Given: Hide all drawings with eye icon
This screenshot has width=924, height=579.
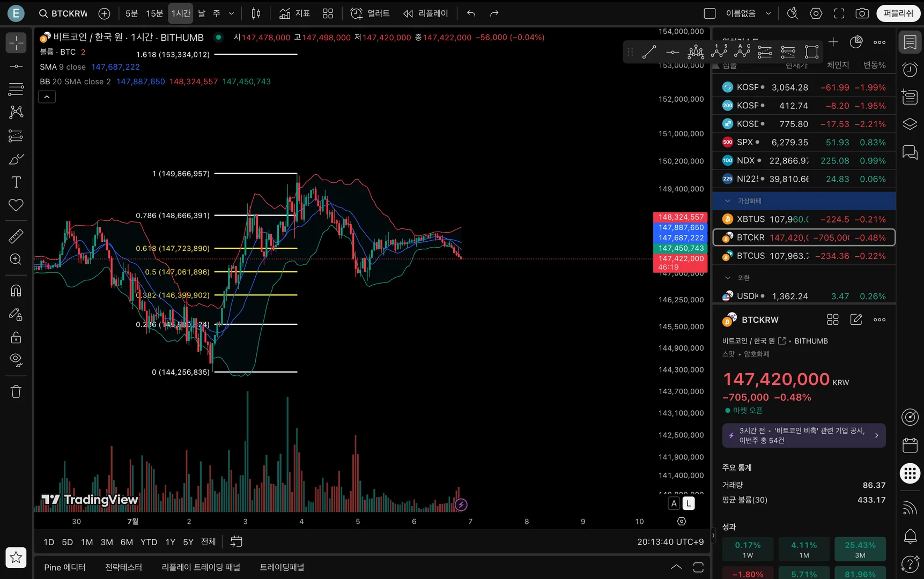Looking at the screenshot, I should pyautogui.click(x=16, y=360).
